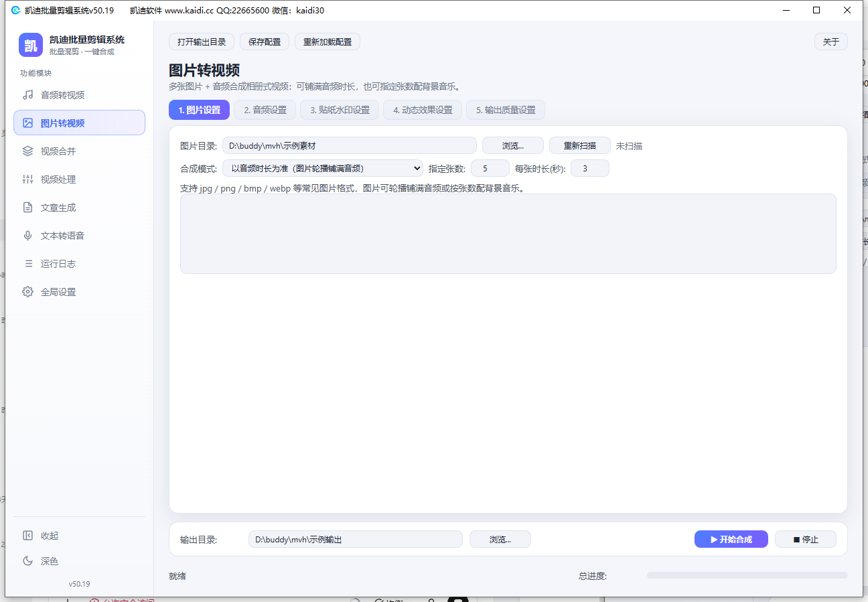Click the 未扫描 status text
This screenshot has height=602, width=868.
tap(629, 146)
